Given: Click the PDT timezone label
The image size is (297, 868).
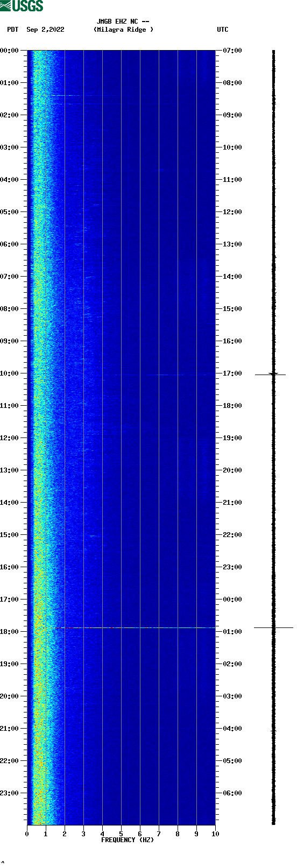Looking at the screenshot, I should point(12,30).
